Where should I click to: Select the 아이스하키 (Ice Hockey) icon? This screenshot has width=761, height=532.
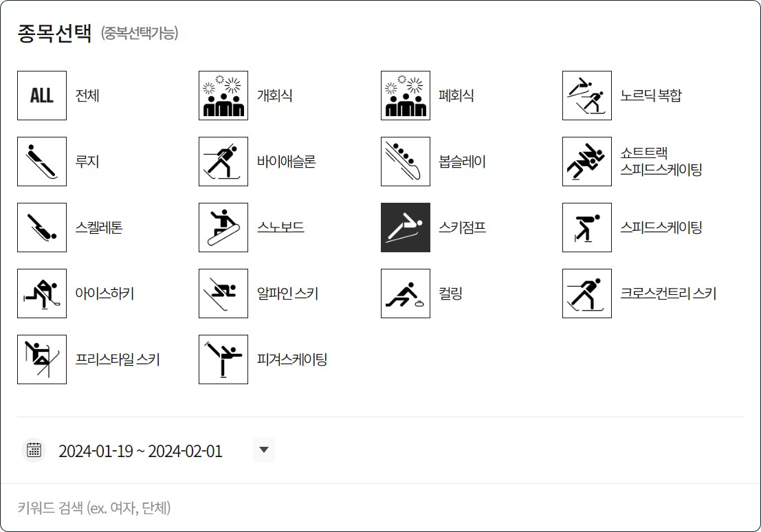[x=41, y=293]
